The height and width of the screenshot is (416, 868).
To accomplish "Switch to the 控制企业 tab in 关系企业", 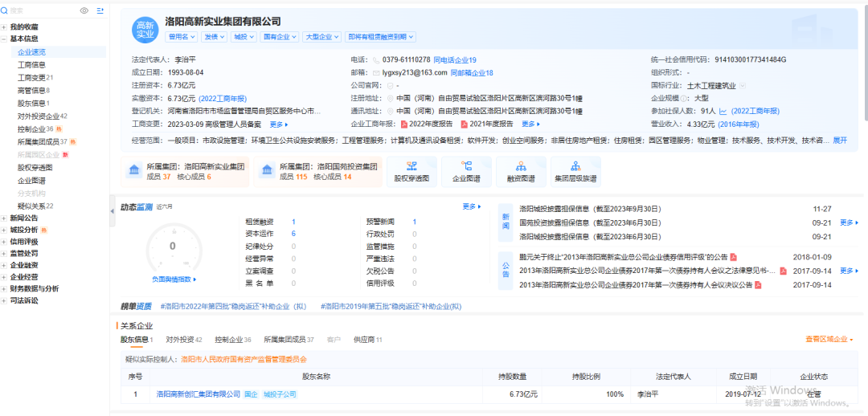I will 233,340.
